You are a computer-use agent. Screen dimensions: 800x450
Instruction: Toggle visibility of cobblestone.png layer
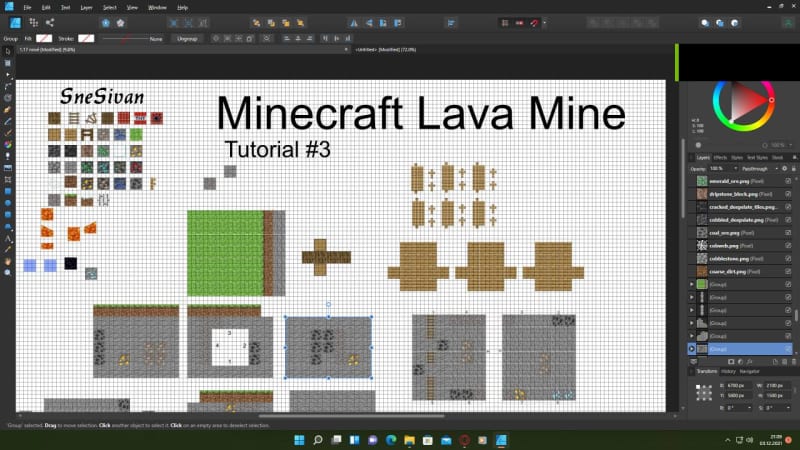click(788, 259)
